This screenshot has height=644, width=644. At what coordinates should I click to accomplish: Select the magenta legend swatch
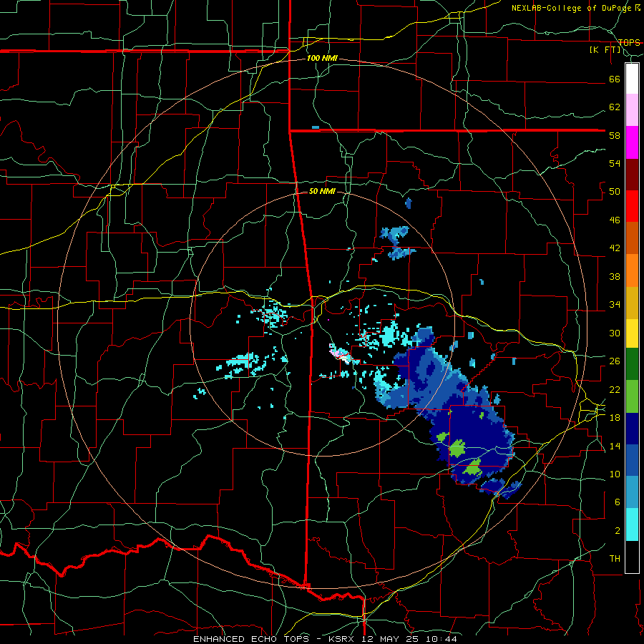632,142
